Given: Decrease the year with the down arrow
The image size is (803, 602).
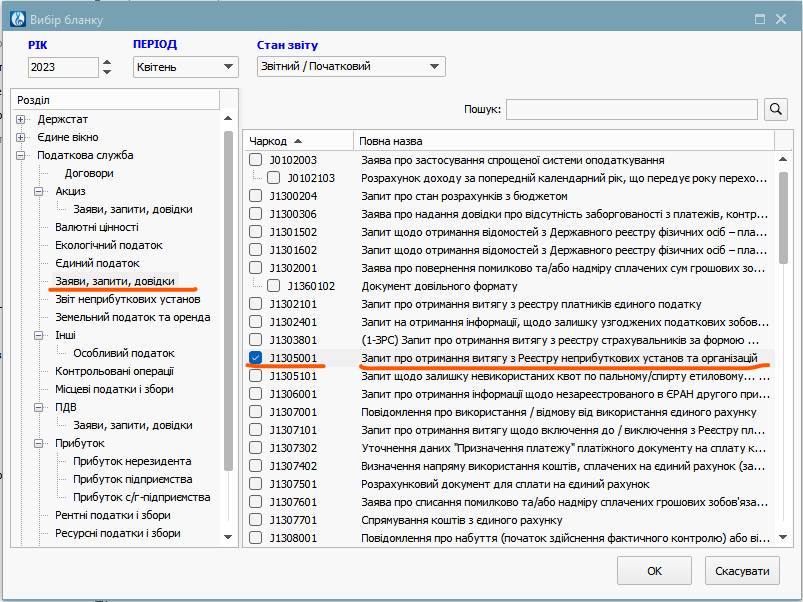Looking at the screenshot, I should pyautogui.click(x=107, y=73).
